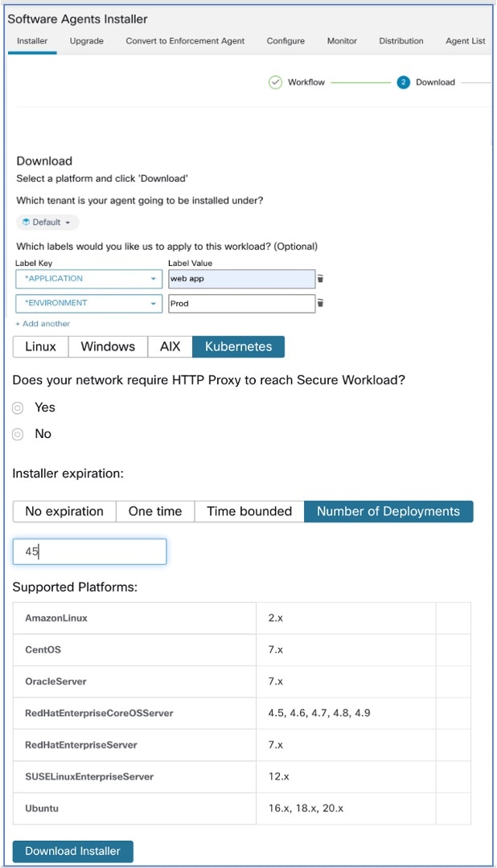Open the Default tenant dropdown
Image resolution: width=497 pixels, height=868 pixels.
pos(47,222)
